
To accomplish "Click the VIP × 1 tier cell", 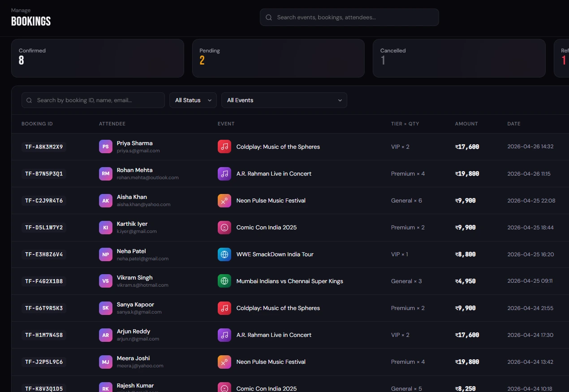I will point(400,254).
